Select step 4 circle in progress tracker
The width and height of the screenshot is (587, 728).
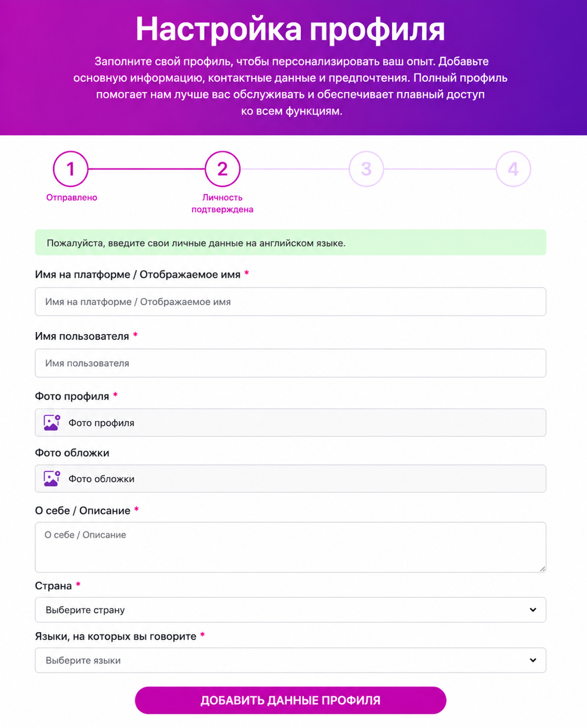pyautogui.click(x=513, y=169)
